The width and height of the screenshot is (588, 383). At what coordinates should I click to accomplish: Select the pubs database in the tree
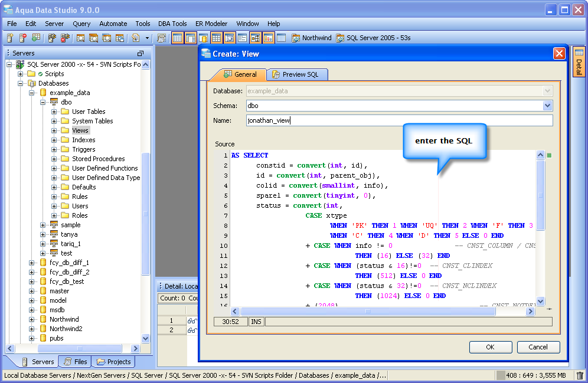coord(56,338)
